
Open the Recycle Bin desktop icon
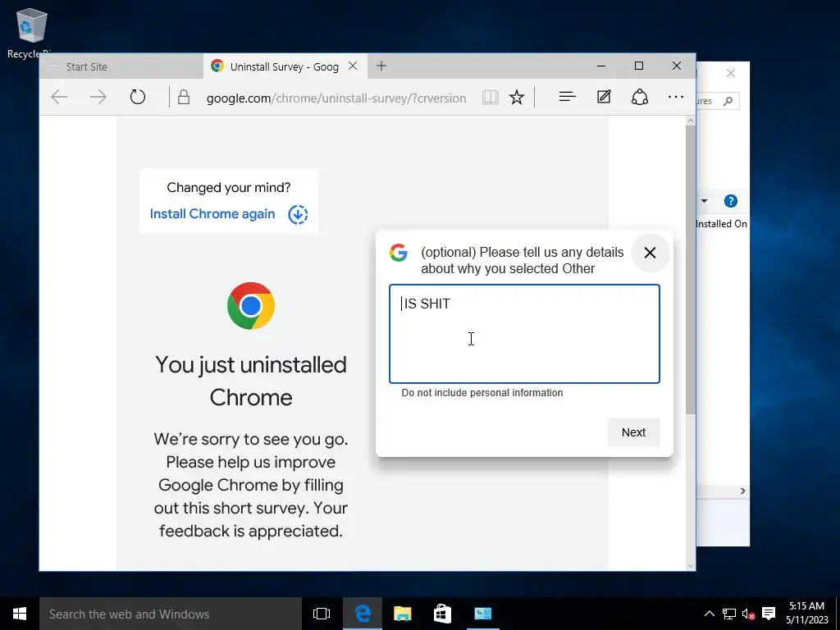click(x=31, y=32)
